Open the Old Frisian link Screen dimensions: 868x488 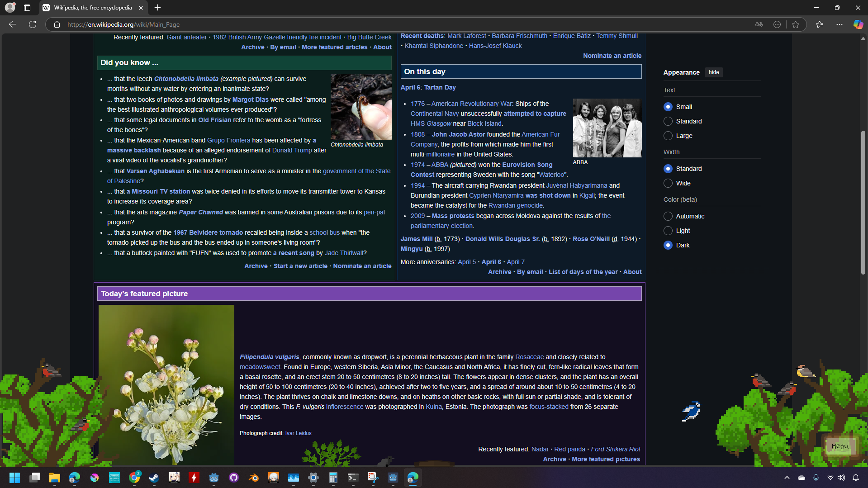(214, 120)
